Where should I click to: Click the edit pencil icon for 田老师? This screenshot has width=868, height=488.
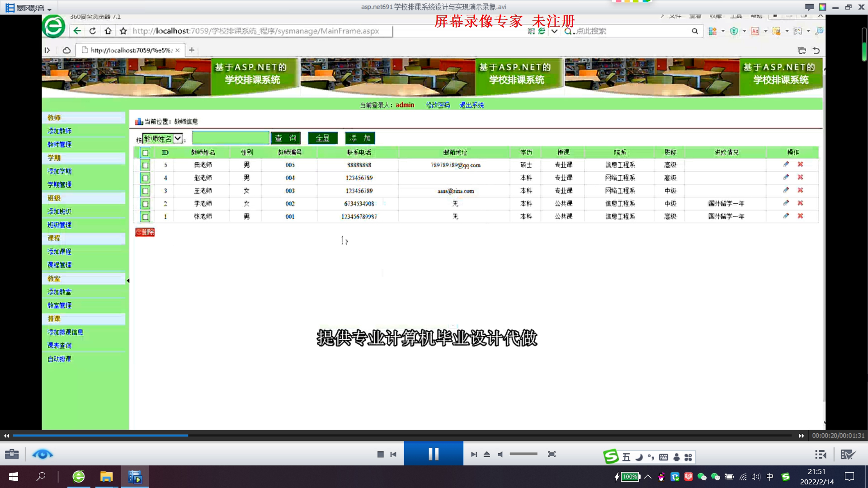(x=786, y=164)
